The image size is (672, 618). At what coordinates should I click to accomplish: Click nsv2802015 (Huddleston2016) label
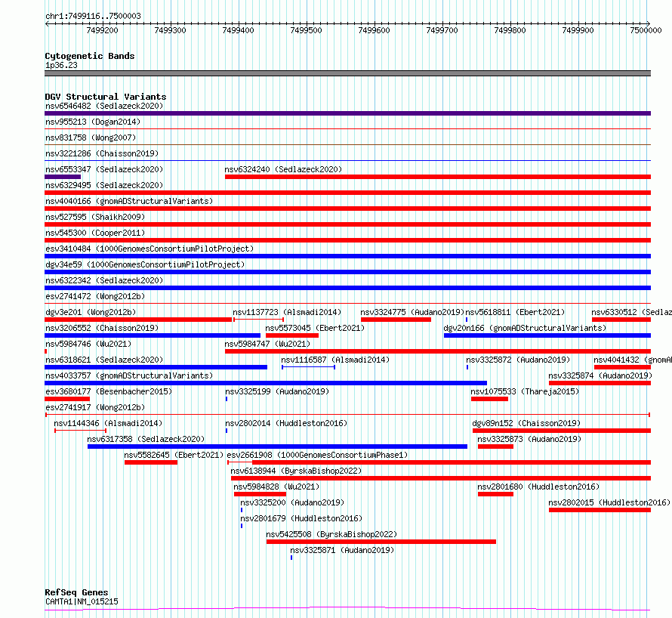609,502
